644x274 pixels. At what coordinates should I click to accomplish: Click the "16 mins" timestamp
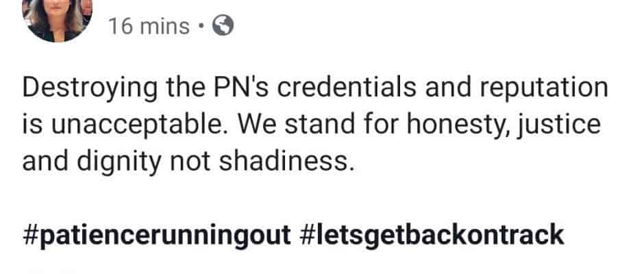(x=149, y=27)
